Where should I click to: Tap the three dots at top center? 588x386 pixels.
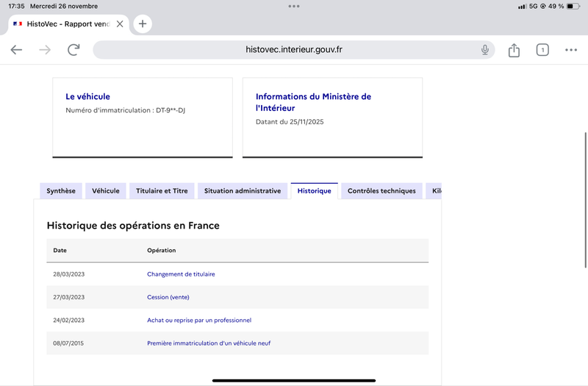click(294, 6)
